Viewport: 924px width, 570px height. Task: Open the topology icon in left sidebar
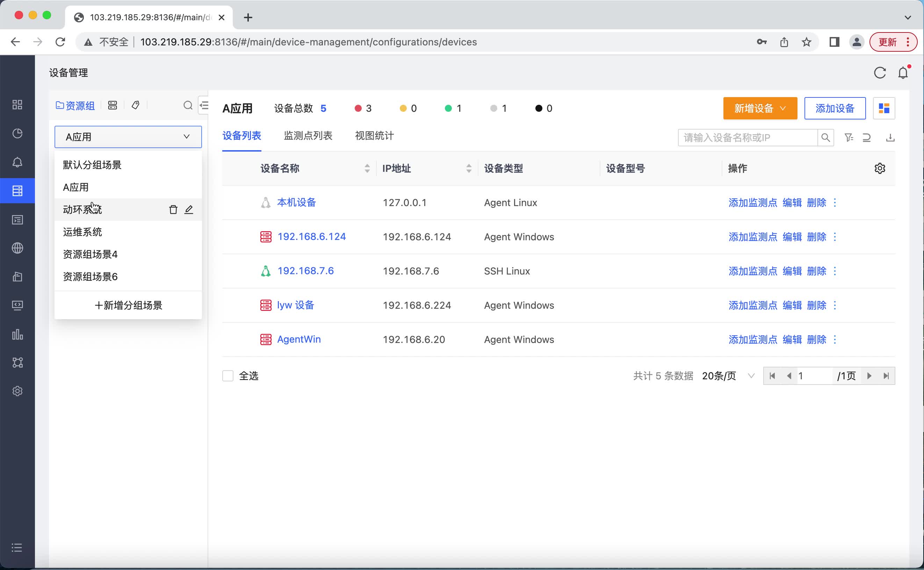[x=17, y=363]
